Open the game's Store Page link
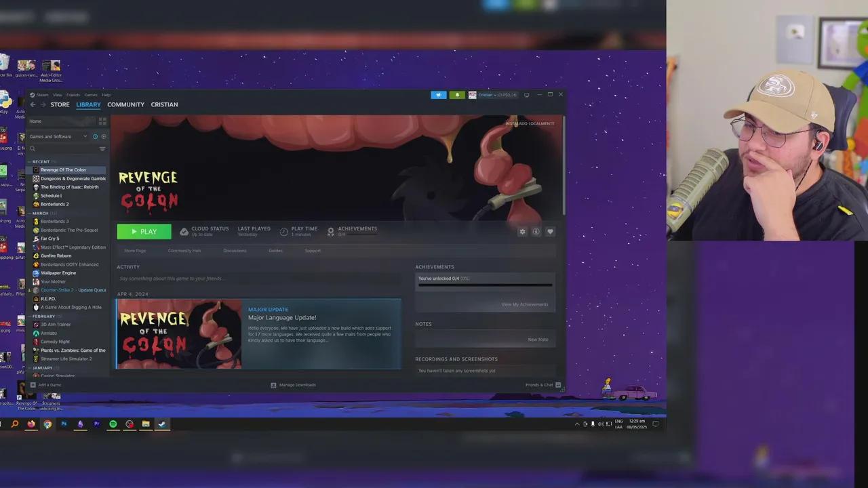 click(135, 251)
